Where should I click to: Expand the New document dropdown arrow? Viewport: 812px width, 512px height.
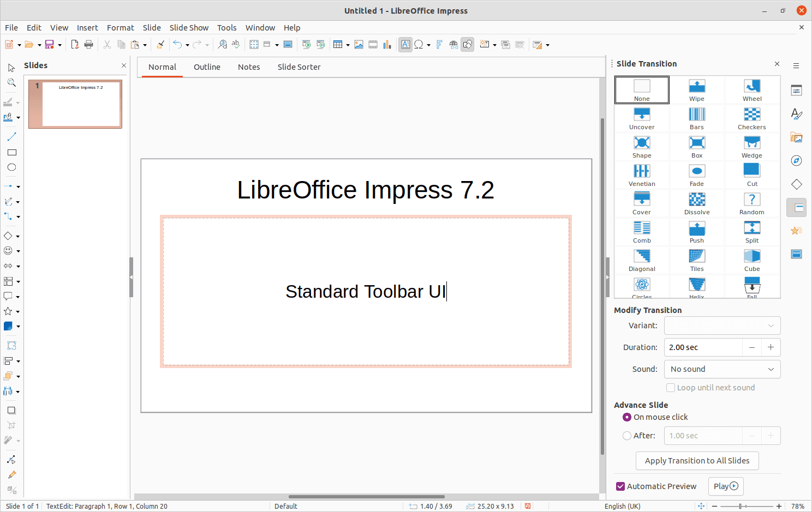click(x=19, y=45)
